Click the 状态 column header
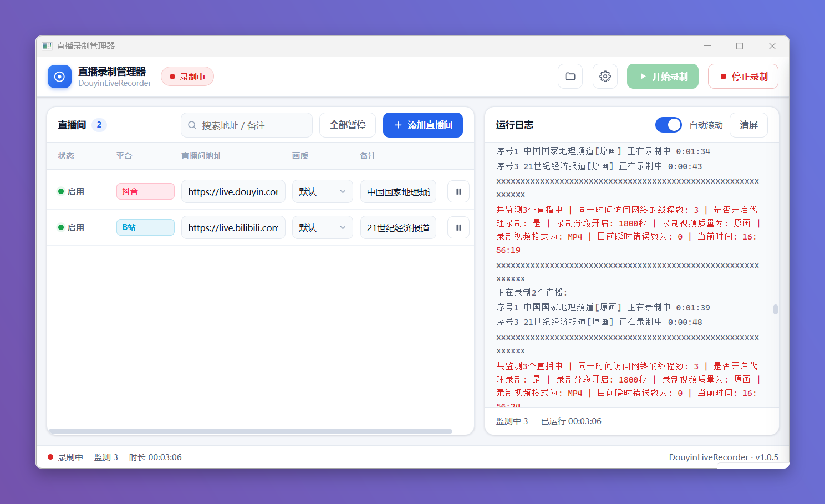The height and width of the screenshot is (504, 825). click(66, 156)
